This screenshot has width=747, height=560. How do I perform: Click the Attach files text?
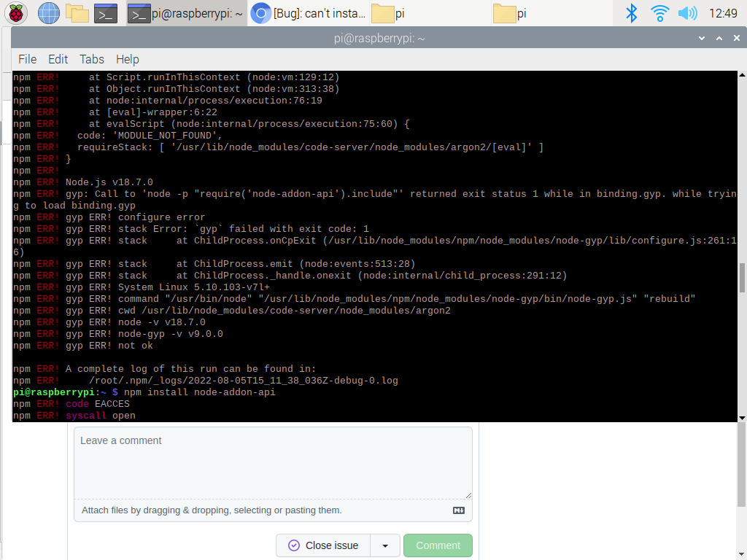pos(212,510)
